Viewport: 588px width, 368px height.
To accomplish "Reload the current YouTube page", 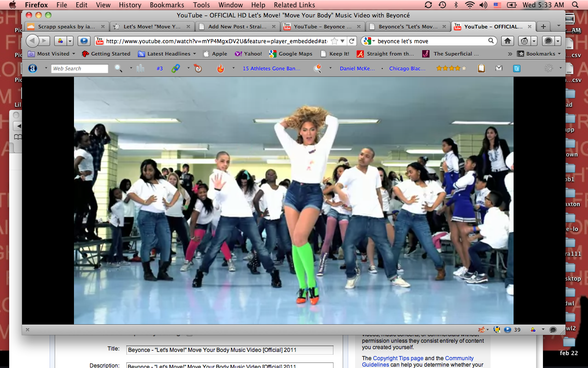I will (352, 41).
